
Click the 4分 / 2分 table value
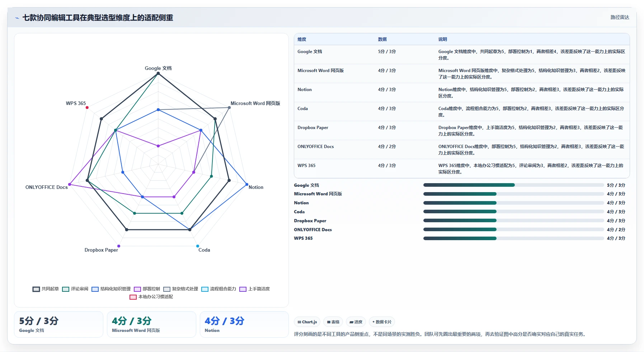[387, 147]
